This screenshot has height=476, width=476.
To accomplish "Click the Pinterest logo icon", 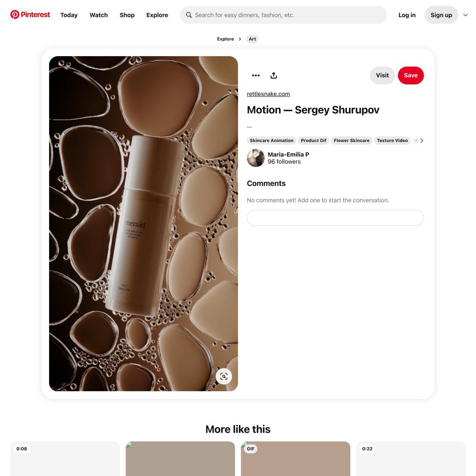I will pos(15,15).
